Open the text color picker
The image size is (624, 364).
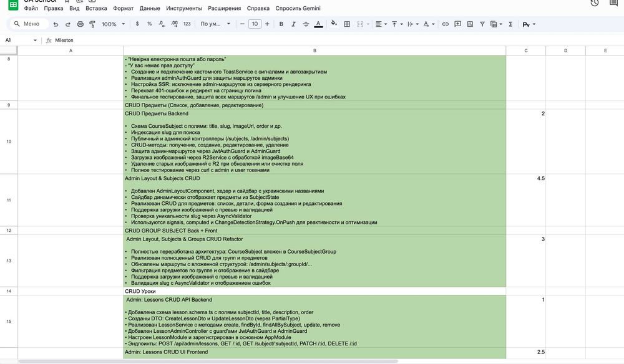(x=318, y=24)
